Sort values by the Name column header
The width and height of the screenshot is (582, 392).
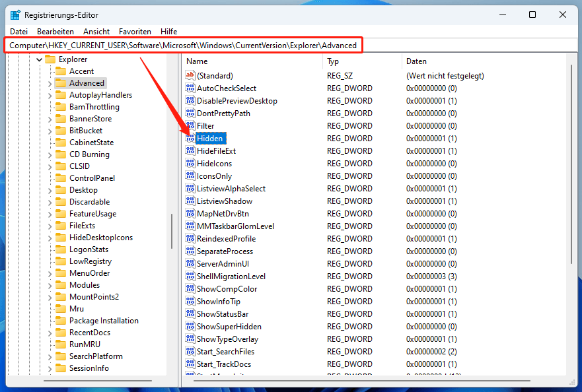[252, 61]
